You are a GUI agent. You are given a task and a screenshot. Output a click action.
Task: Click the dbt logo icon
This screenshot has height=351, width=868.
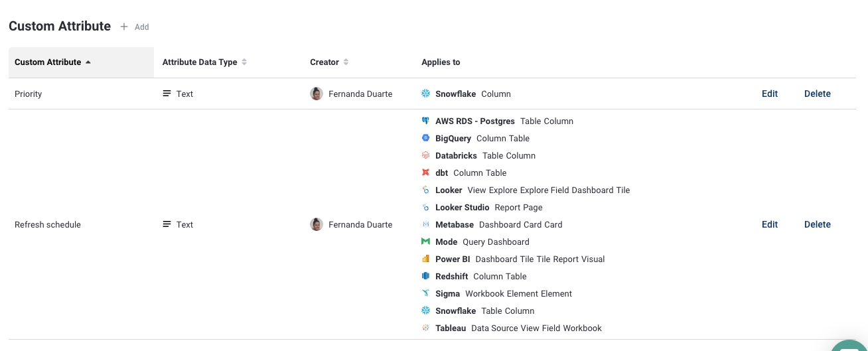[426, 173]
